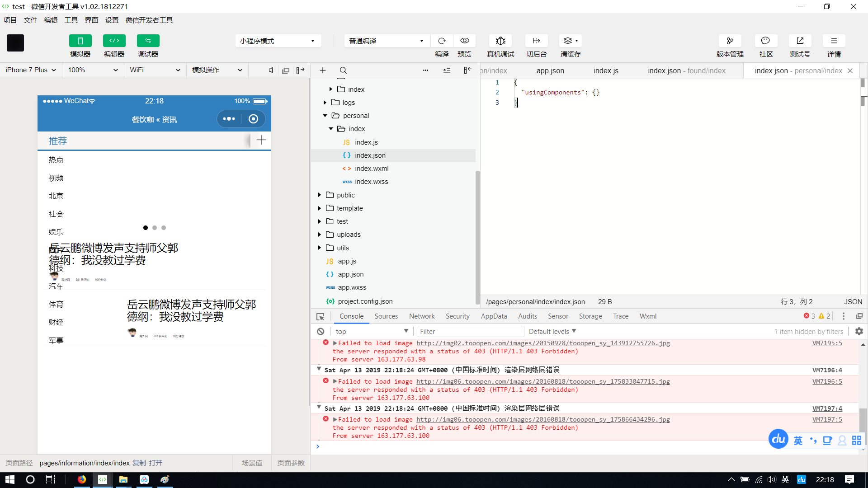
Task: Click the compile refresh icon (编译)
Action: [x=442, y=41]
